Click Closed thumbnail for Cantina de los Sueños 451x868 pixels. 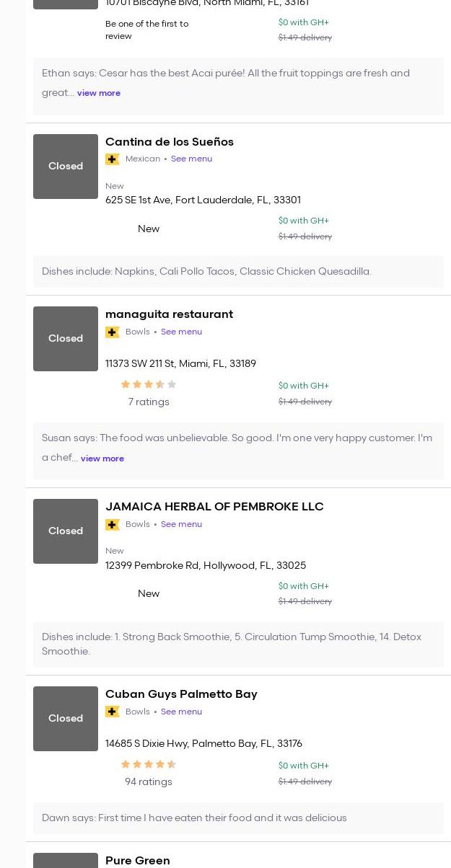click(66, 167)
